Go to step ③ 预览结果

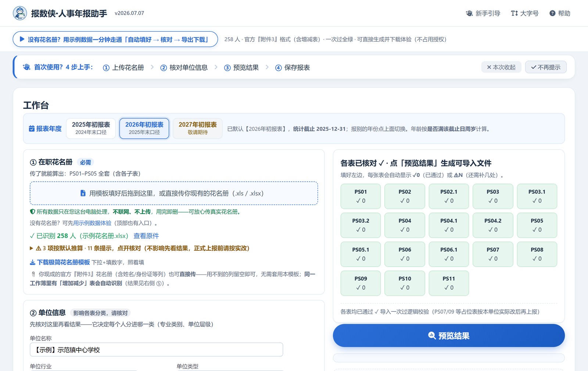[241, 68]
